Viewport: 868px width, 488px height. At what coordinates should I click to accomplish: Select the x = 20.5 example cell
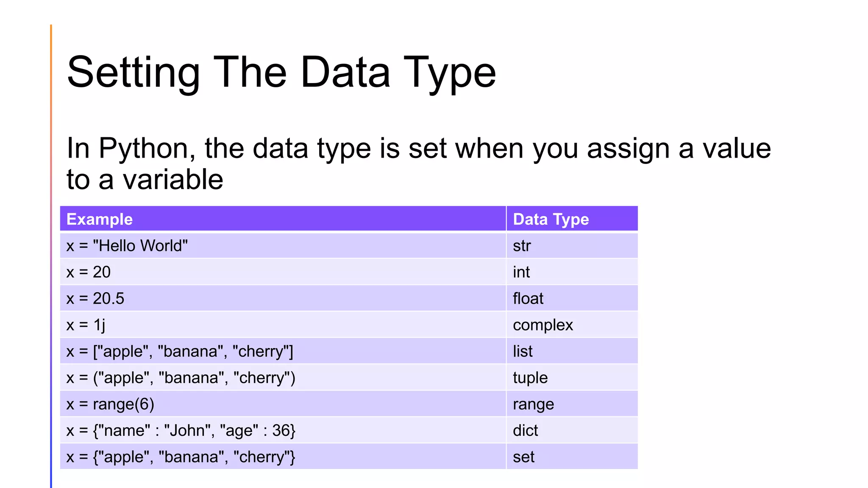coord(283,298)
